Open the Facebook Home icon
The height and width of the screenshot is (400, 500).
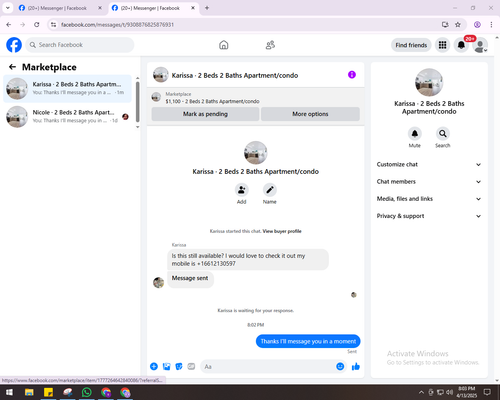click(x=224, y=45)
